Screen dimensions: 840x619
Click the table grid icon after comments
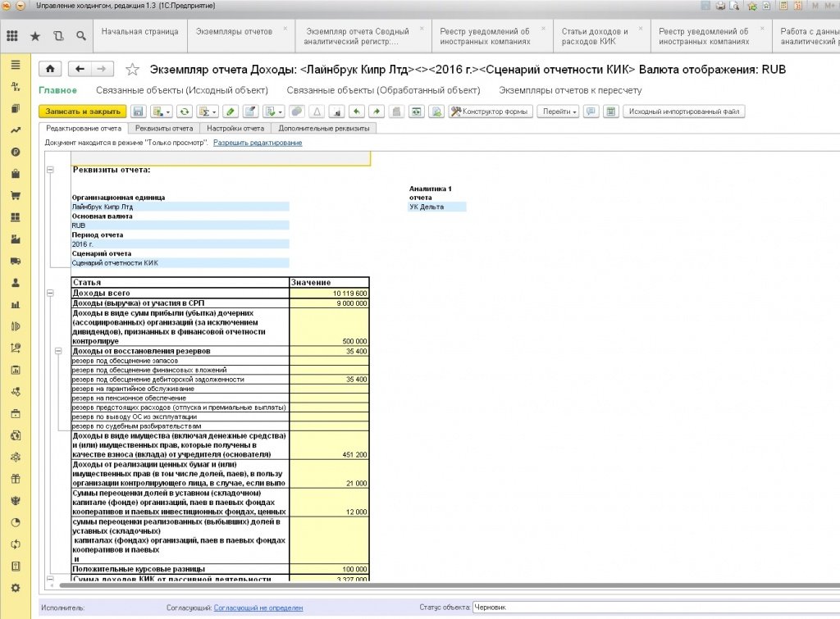[x=610, y=112]
